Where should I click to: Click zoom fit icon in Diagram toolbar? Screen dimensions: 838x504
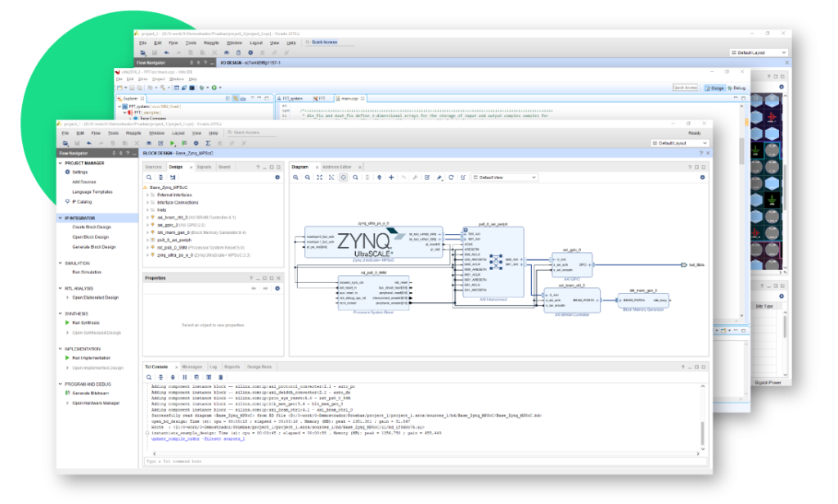coord(320,178)
